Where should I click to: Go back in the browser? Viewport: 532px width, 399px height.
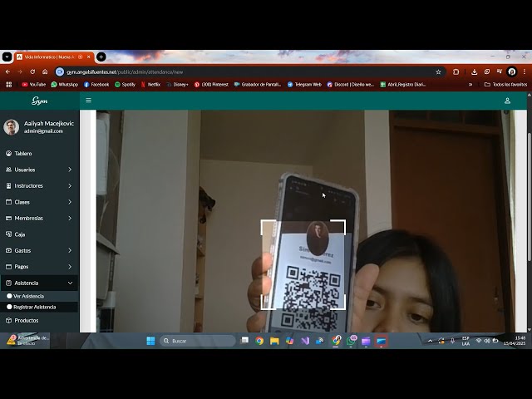point(7,72)
